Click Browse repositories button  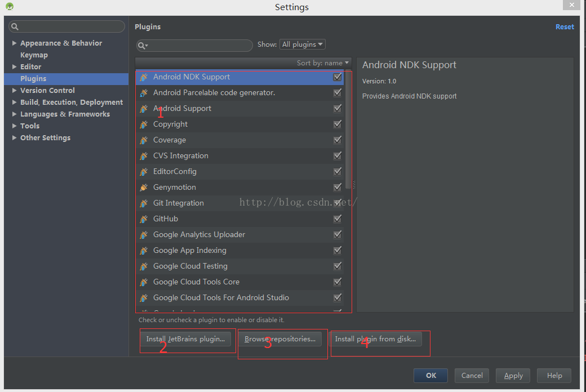pos(280,339)
